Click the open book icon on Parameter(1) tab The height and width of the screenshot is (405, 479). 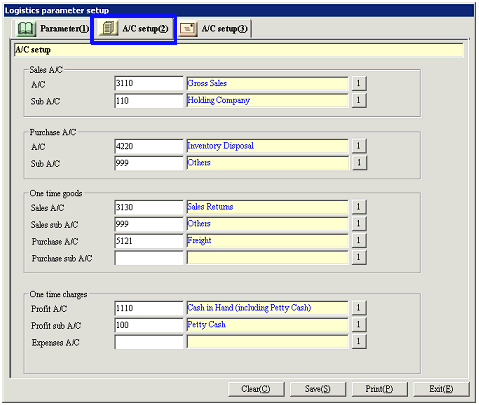click(26, 29)
